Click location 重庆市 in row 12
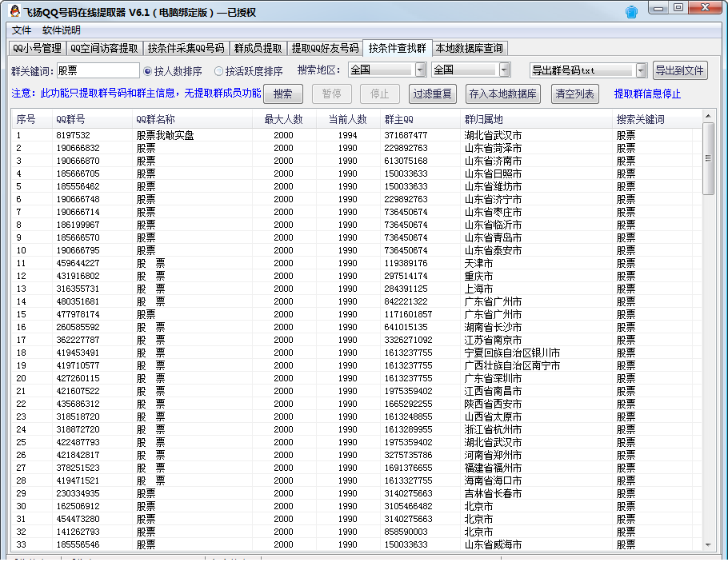Image resolution: width=728 pixels, height=578 pixels. click(x=478, y=276)
